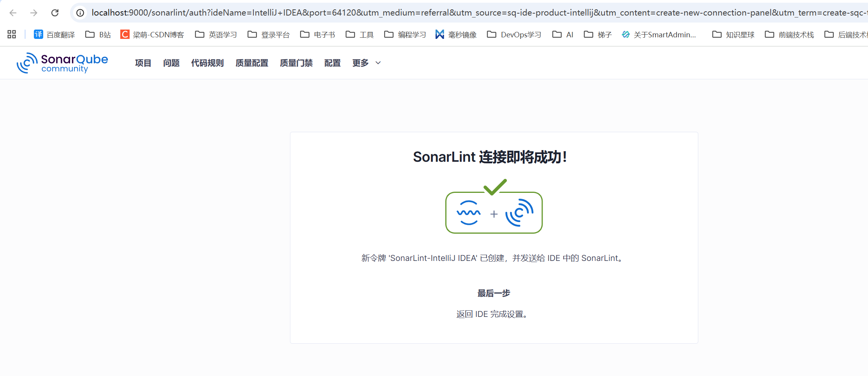
Task: Open the 梁萌-CSDN博客 bookmark
Action: pos(152,35)
